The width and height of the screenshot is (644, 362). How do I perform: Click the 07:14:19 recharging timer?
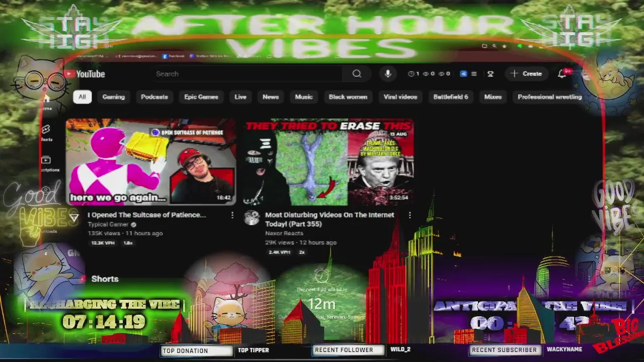(x=104, y=322)
